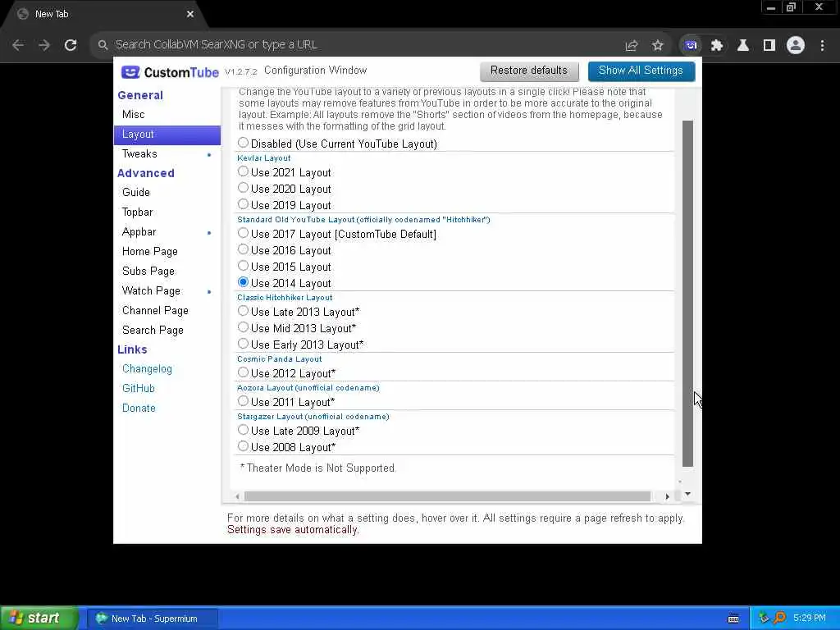Click the horizontal scroll left arrow
840x630 pixels.
[x=237, y=496]
